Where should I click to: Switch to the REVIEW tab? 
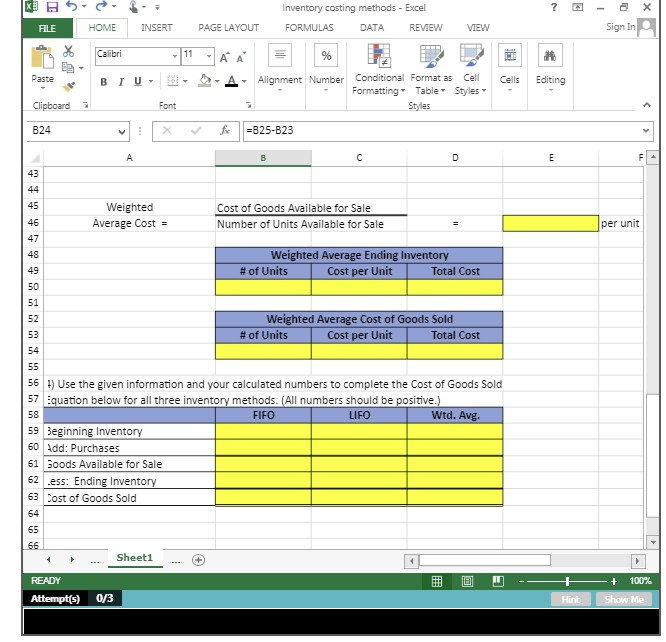point(426,28)
